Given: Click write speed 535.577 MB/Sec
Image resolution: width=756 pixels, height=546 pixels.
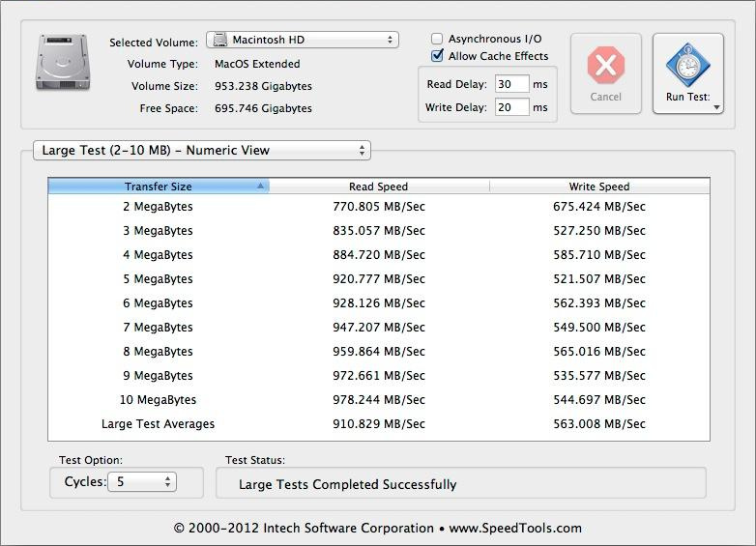Looking at the screenshot, I should click(599, 375).
